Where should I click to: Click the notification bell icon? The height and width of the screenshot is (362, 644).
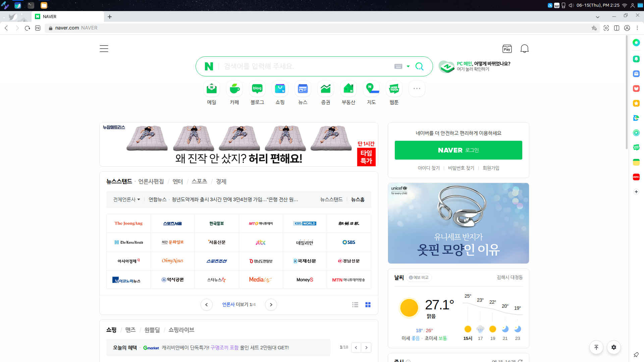[x=524, y=49]
